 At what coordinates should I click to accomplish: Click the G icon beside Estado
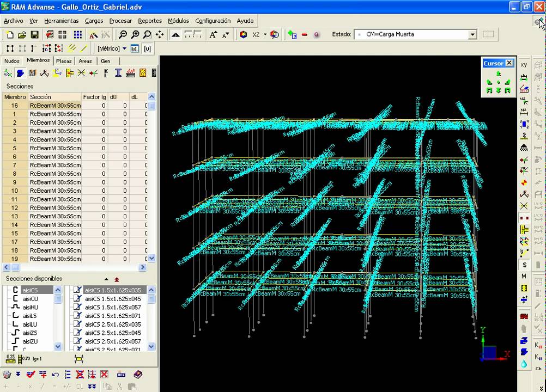click(317, 35)
